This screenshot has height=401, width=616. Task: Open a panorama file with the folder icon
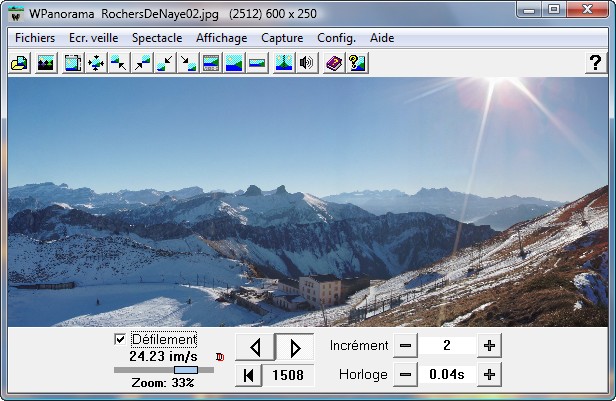pyautogui.click(x=19, y=63)
